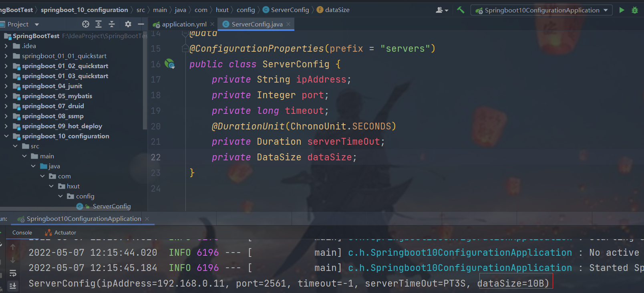Collapse springboot_10_configuration module

[6, 136]
